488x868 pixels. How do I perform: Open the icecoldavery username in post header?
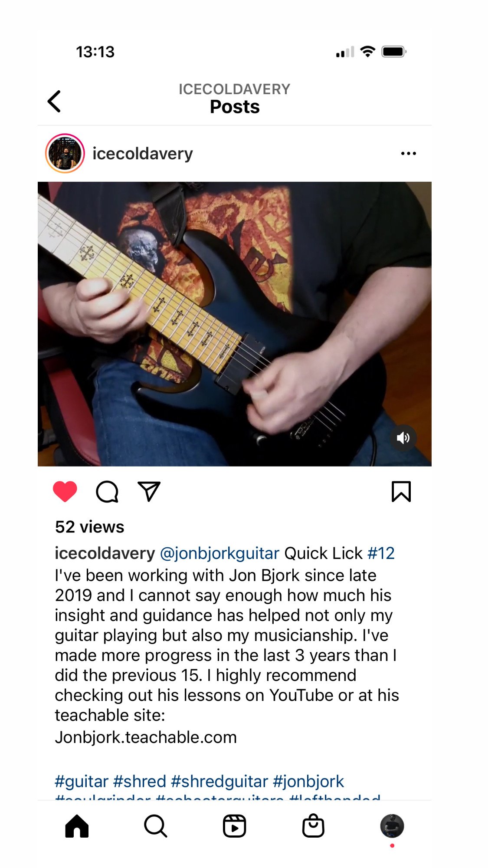point(143,154)
